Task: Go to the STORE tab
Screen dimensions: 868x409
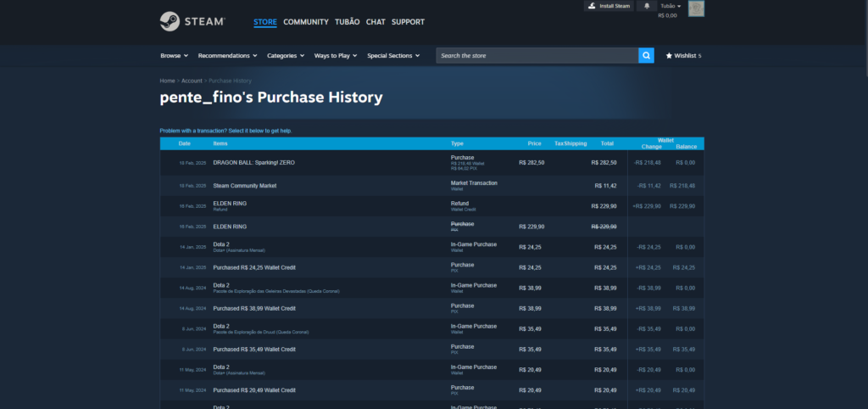Action: pyautogui.click(x=265, y=22)
